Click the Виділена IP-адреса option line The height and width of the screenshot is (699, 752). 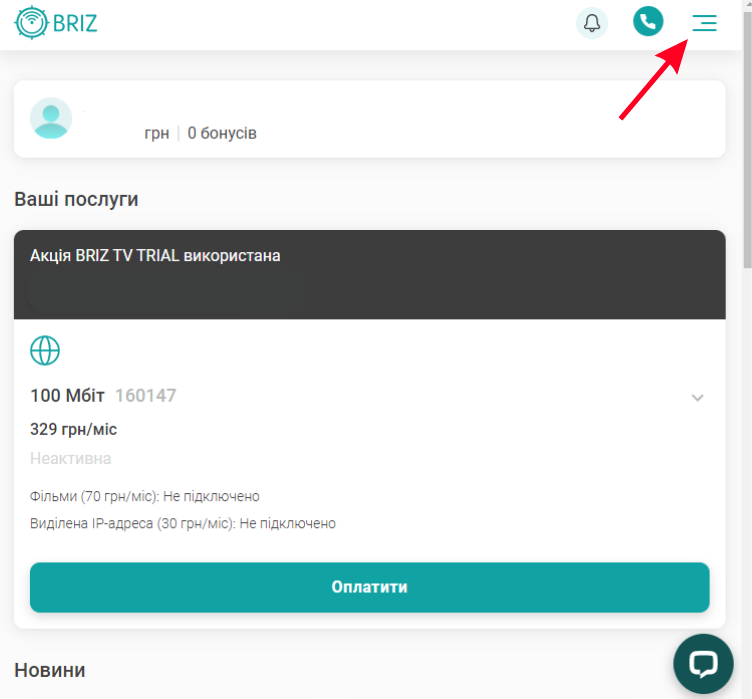pos(183,523)
